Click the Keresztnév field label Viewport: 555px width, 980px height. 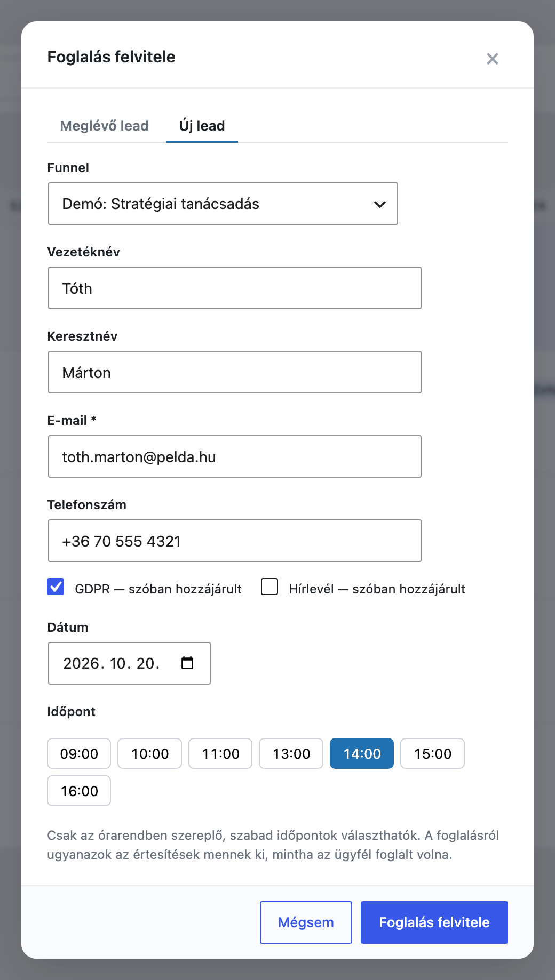pos(82,336)
